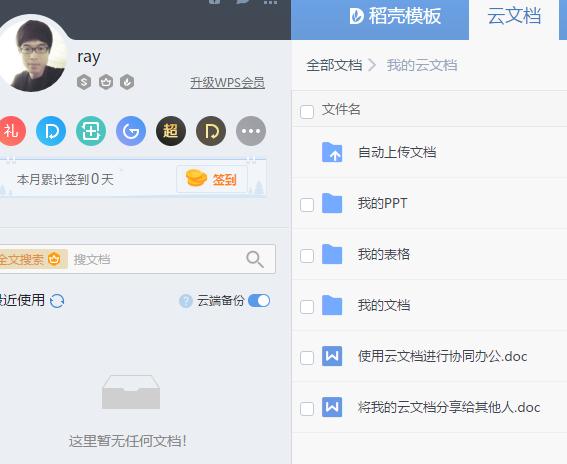Click the 我的表格 folder icon

click(x=332, y=254)
